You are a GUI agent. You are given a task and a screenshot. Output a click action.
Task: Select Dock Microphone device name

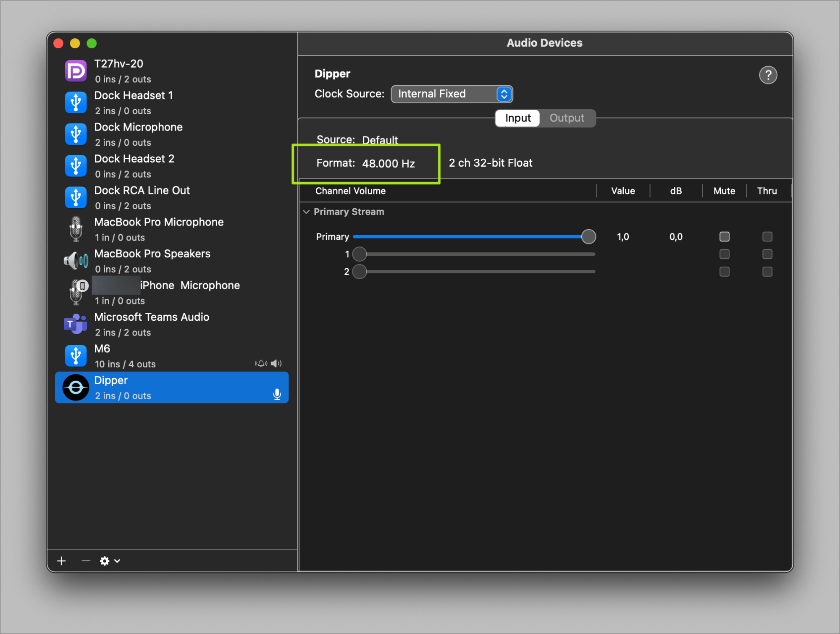[x=138, y=127]
